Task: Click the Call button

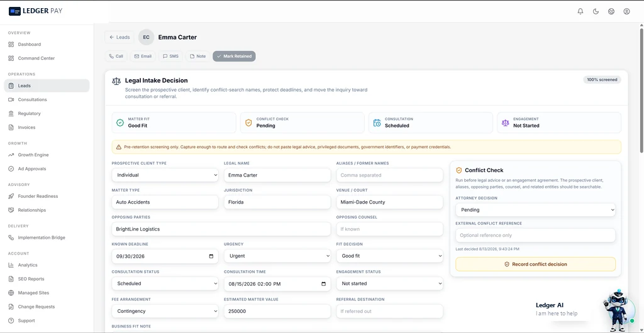Action: point(116,56)
